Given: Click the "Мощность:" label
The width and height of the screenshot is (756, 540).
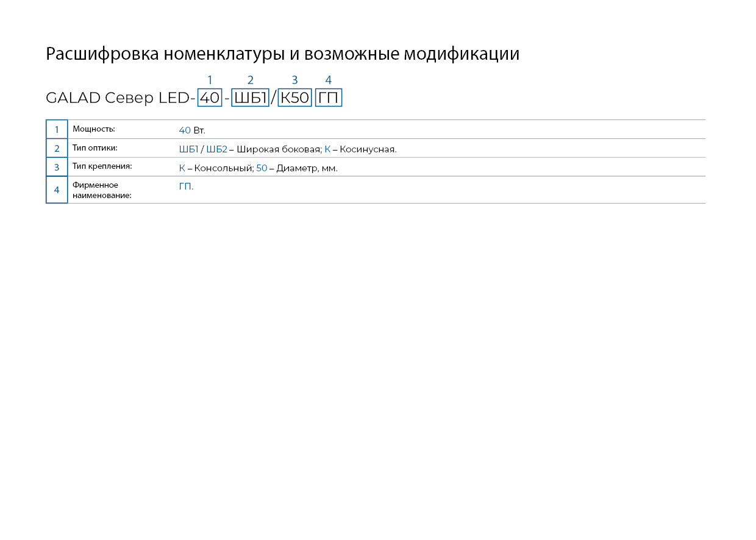Looking at the screenshot, I should point(93,129).
